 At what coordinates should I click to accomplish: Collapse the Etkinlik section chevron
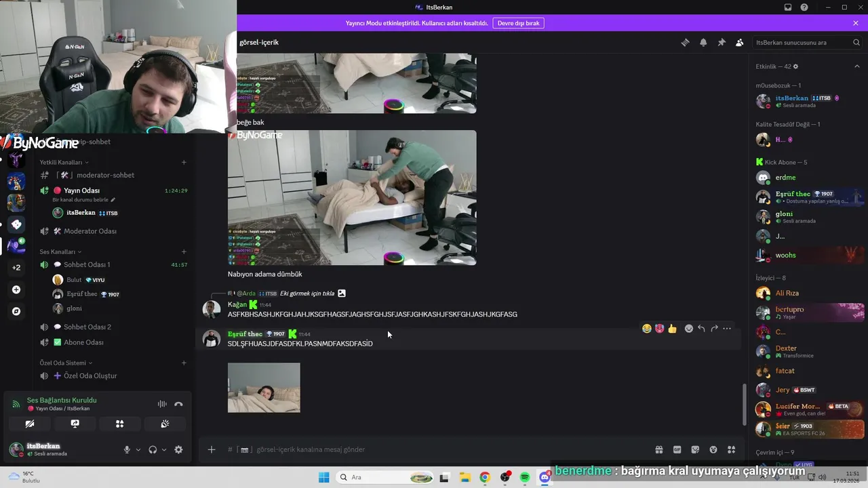tap(856, 66)
